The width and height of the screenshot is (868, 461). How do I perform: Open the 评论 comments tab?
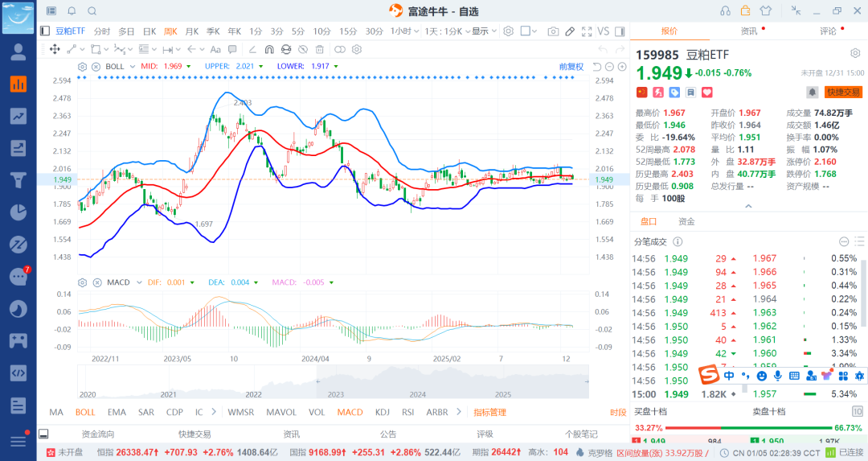point(828,31)
